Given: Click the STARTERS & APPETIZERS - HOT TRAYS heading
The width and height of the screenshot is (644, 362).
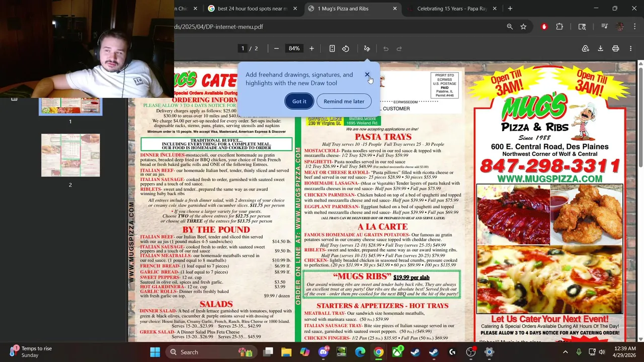Looking at the screenshot, I should (382, 306).
